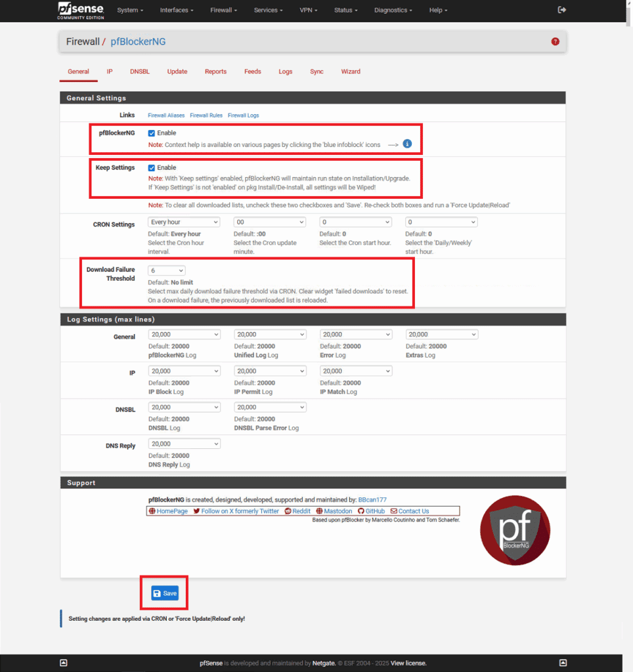Click the pfBlockerNG shield logo

coord(515,530)
